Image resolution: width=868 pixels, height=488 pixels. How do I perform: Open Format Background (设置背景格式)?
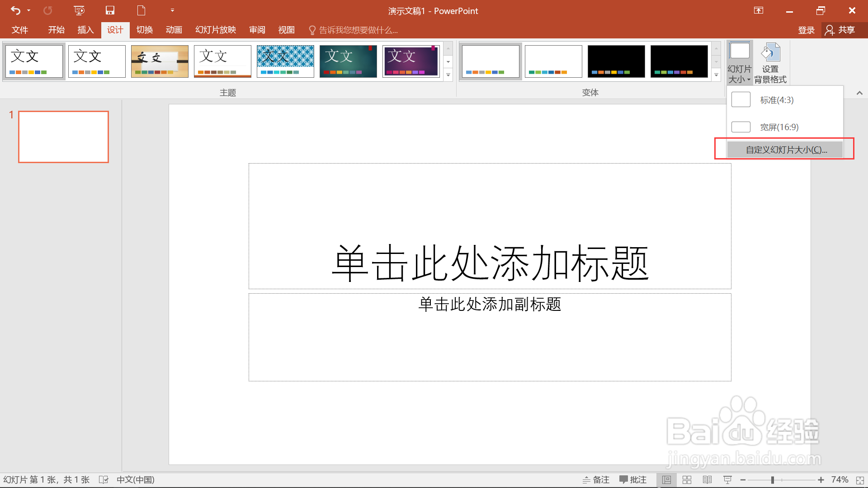(770, 63)
